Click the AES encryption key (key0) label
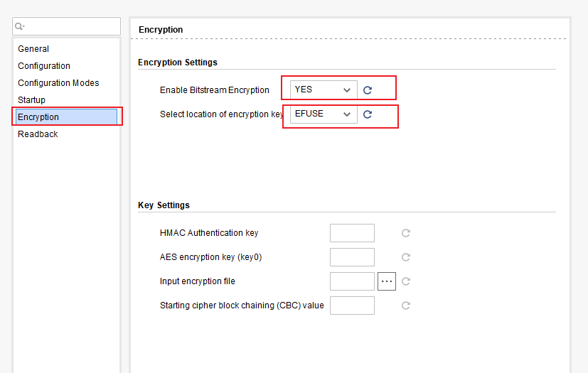The image size is (588, 373). (x=210, y=257)
